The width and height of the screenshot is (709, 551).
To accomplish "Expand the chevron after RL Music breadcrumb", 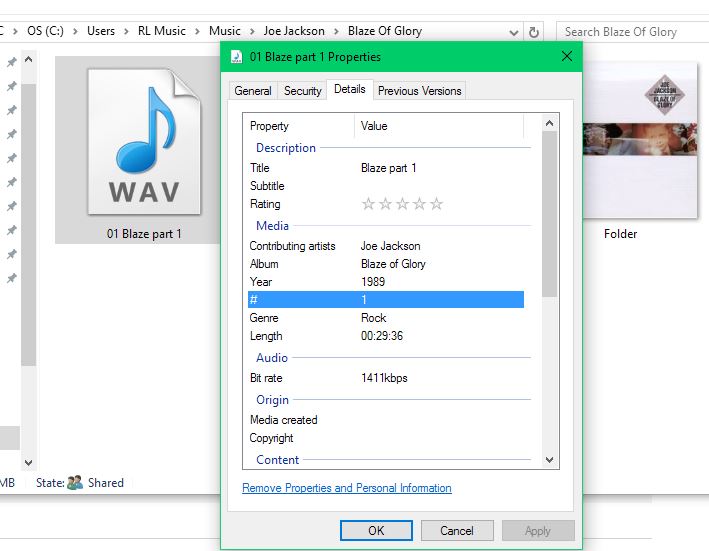I will click(x=197, y=32).
